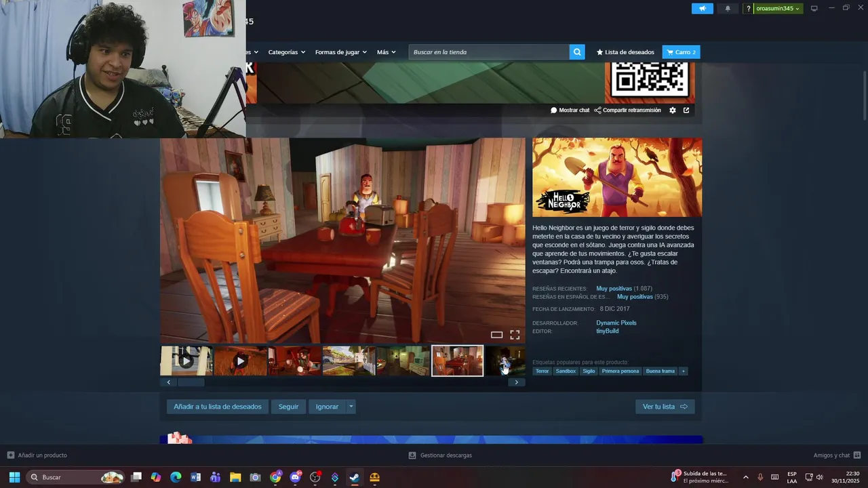Click the Windows taskbar Buscar box
The width and height of the screenshot is (868, 488).
point(76,477)
